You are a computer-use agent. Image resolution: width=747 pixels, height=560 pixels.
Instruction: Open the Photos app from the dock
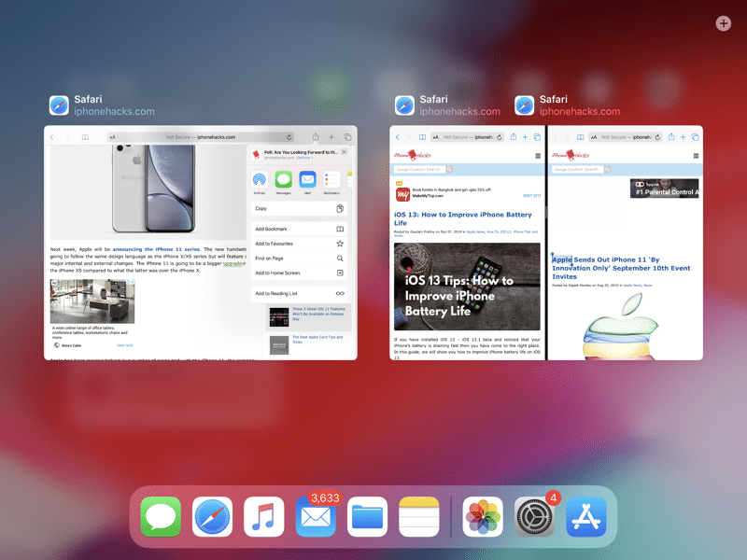click(484, 516)
